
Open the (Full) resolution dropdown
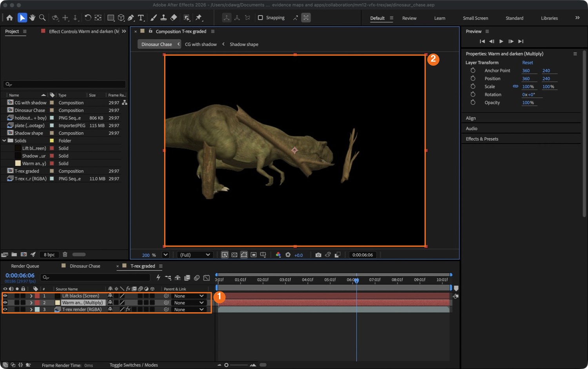(x=195, y=255)
